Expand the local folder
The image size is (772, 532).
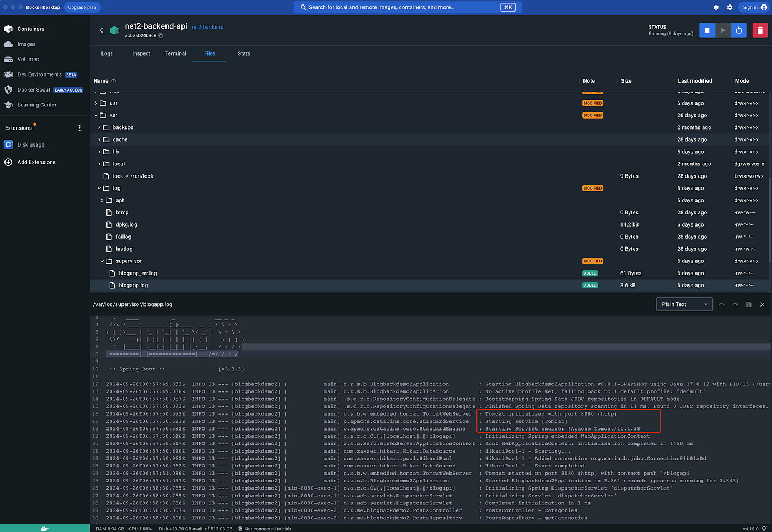pos(99,164)
